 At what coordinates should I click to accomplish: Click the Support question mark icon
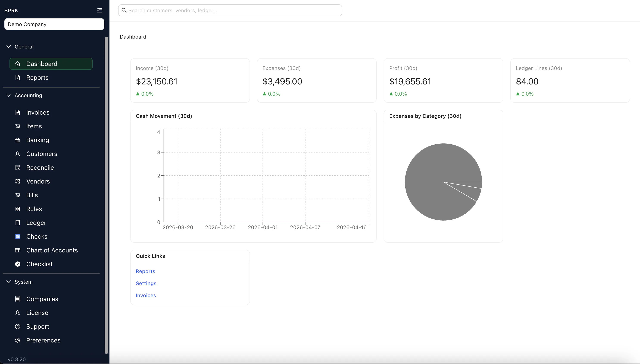(x=17, y=327)
